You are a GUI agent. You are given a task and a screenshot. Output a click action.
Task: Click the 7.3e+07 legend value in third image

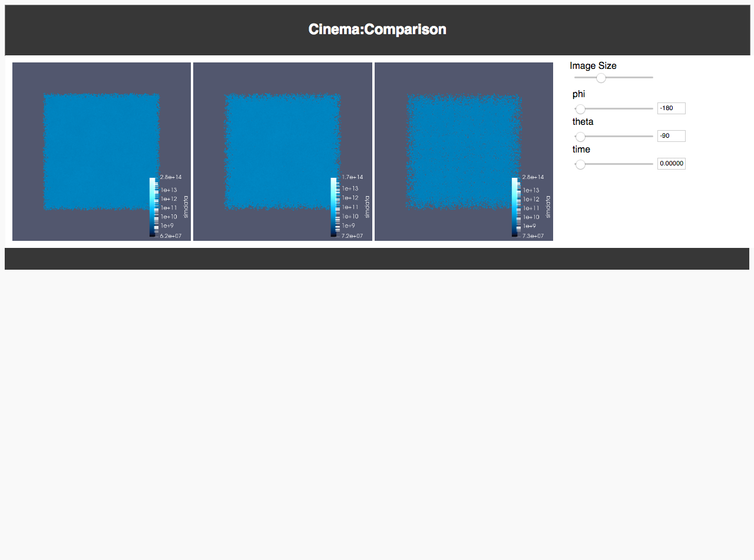[x=533, y=236]
